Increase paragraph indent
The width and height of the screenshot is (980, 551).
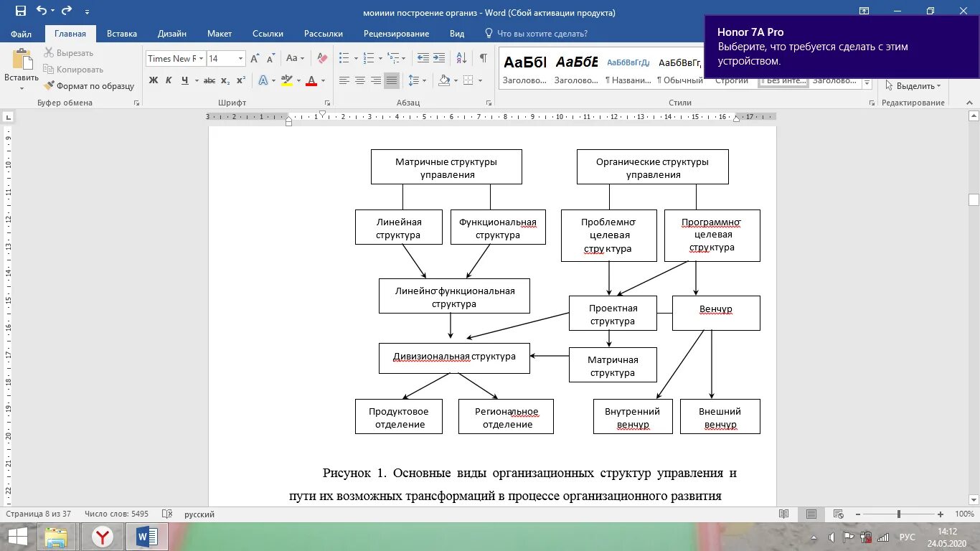[440, 59]
